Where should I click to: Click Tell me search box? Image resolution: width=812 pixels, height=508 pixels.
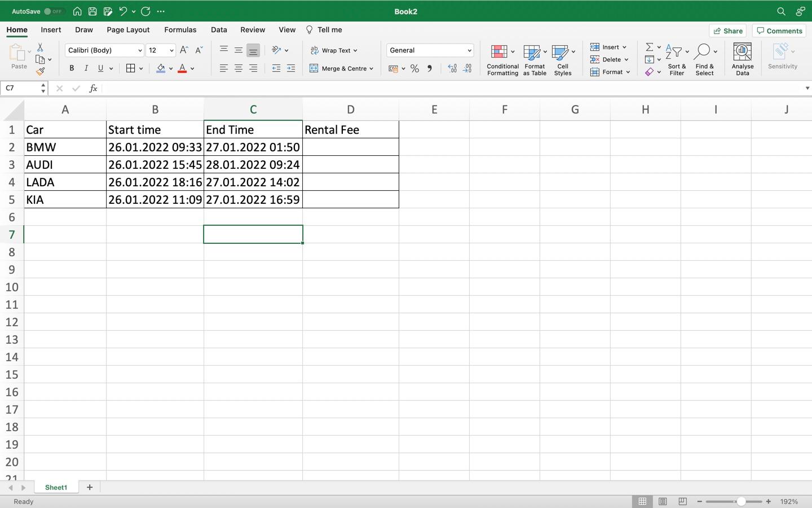[324, 30]
